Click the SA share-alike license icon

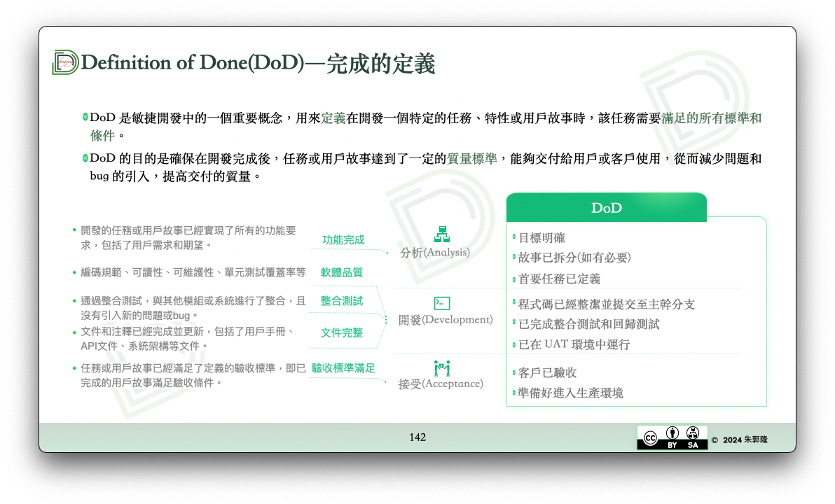point(693,433)
